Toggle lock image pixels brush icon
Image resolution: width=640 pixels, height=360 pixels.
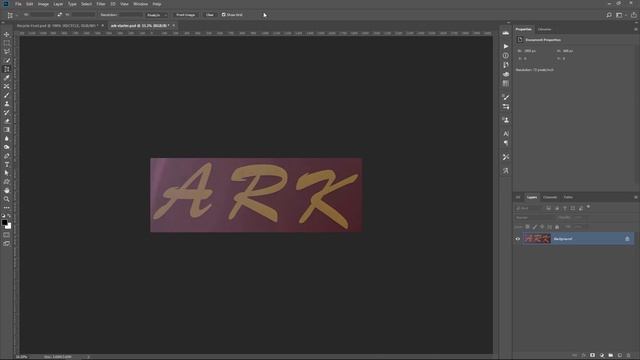click(x=535, y=227)
